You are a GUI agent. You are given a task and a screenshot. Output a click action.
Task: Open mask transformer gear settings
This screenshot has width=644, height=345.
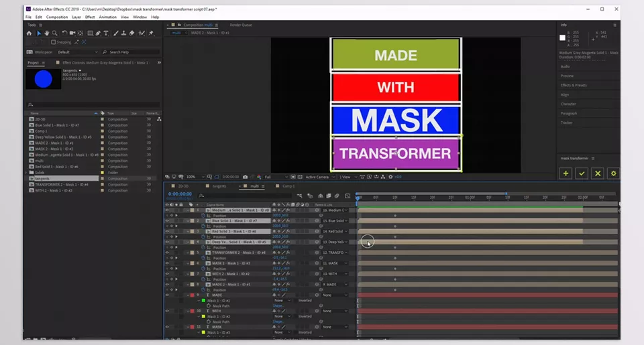(614, 174)
